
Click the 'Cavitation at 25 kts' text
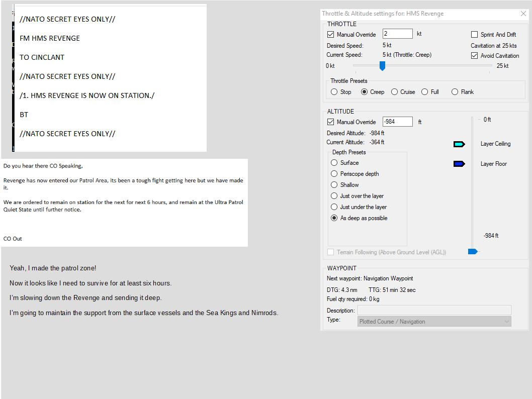494,45
